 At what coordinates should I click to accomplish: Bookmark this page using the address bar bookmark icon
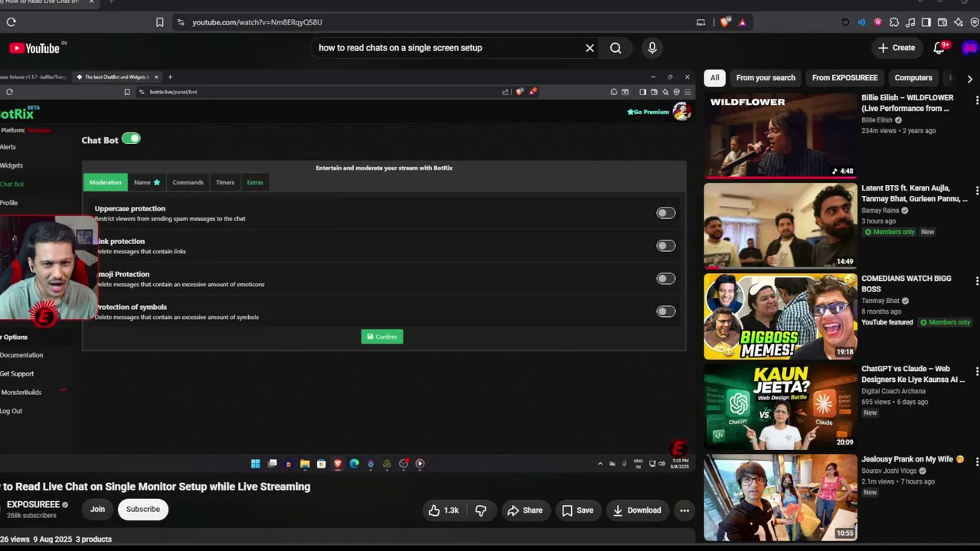tap(159, 22)
